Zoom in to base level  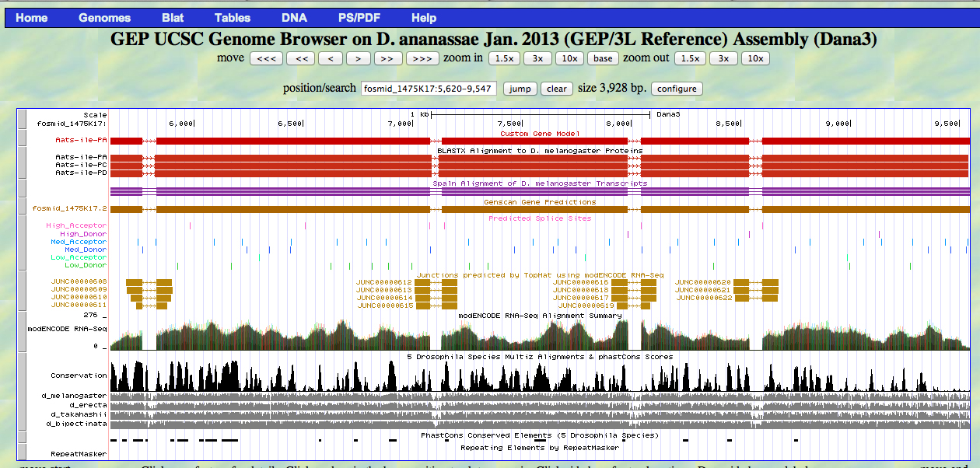pos(603,58)
